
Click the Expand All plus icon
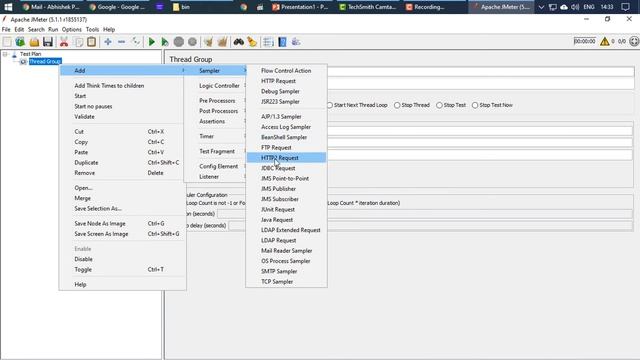[x=108, y=42]
